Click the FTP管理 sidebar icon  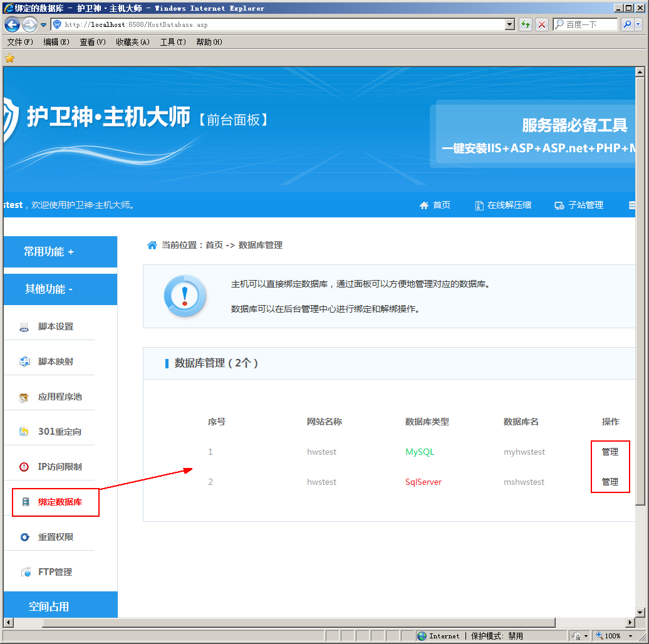tap(26, 572)
